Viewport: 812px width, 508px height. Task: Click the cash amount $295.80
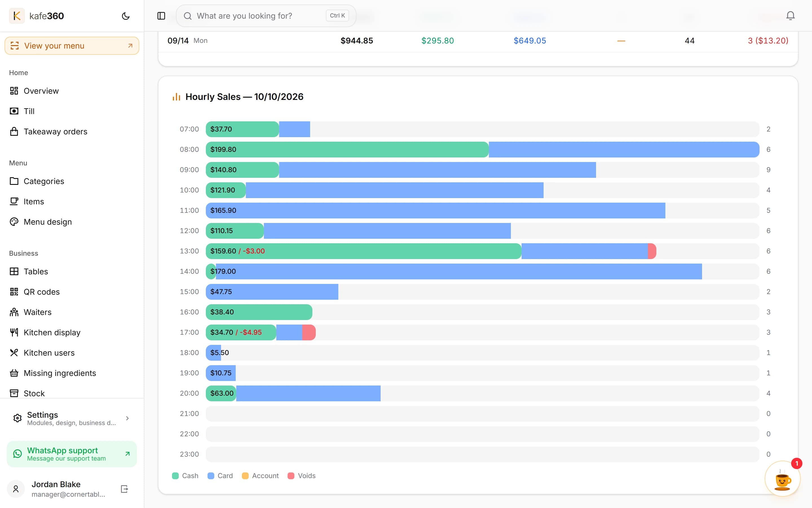(x=438, y=41)
